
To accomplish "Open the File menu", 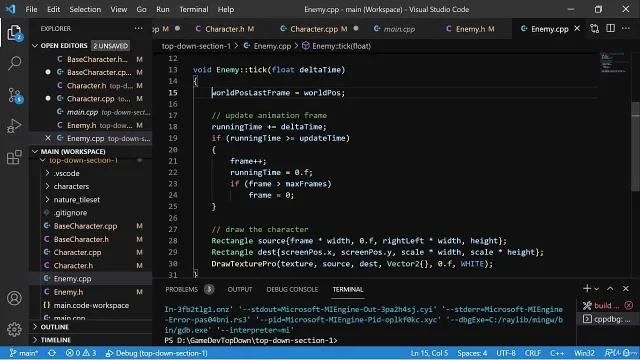I will tap(31, 9).
